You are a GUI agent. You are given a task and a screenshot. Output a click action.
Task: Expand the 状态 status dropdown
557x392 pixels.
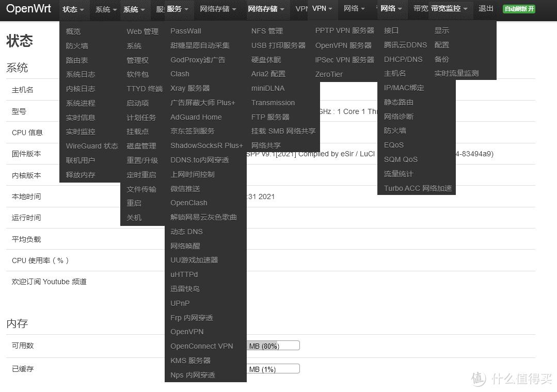(x=73, y=9)
